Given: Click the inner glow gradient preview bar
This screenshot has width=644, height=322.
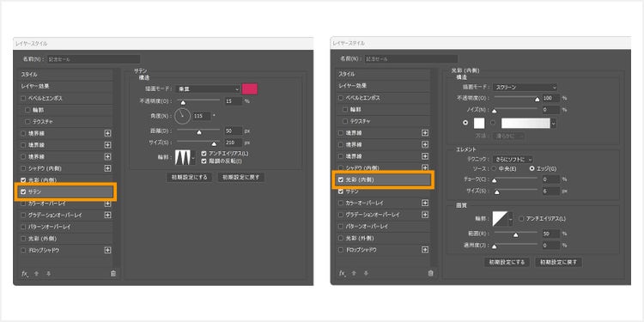Looking at the screenshot, I should tap(526, 123).
